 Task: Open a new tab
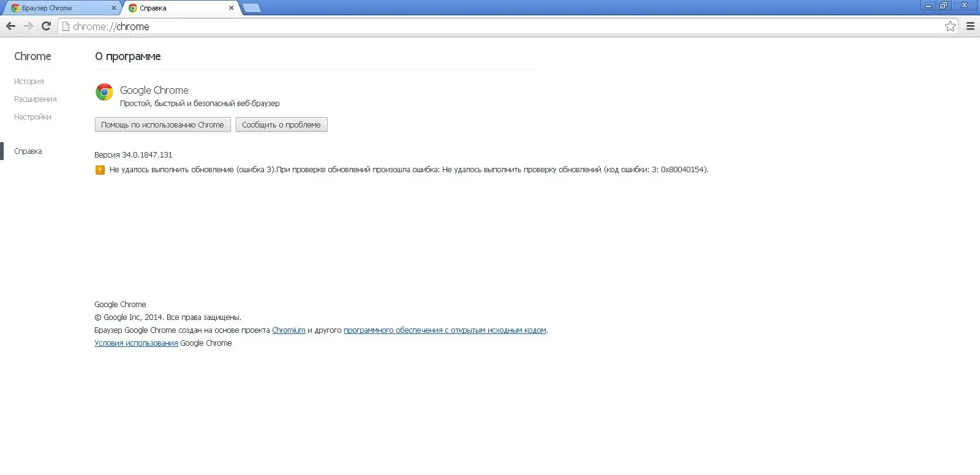tap(251, 8)
